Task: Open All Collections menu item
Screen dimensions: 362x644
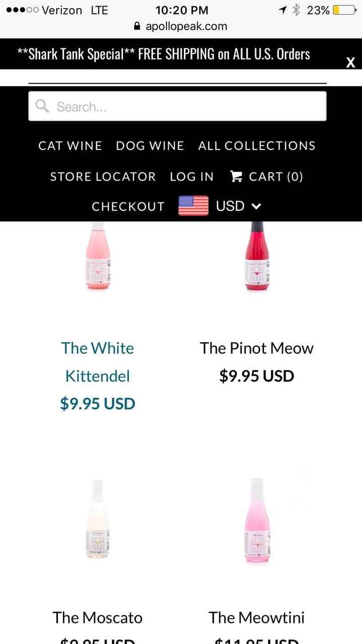Action: click(x=257, y=146)
